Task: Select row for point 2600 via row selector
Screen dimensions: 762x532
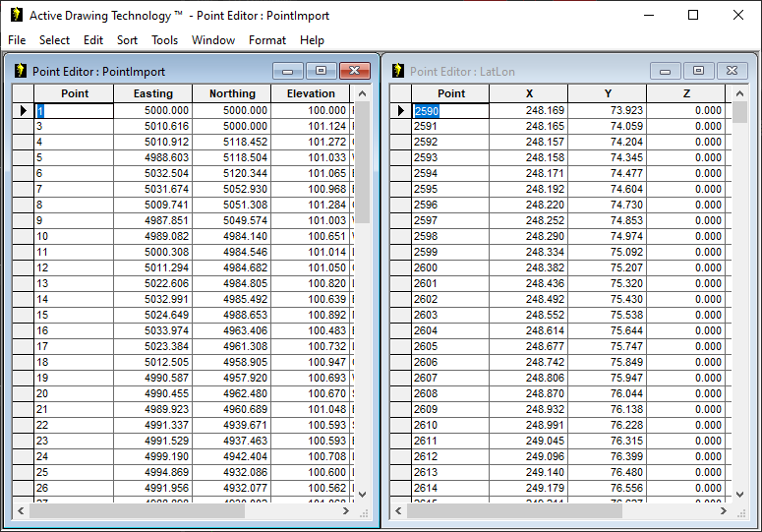Action: pyautogui.click(x=401, y=267)
